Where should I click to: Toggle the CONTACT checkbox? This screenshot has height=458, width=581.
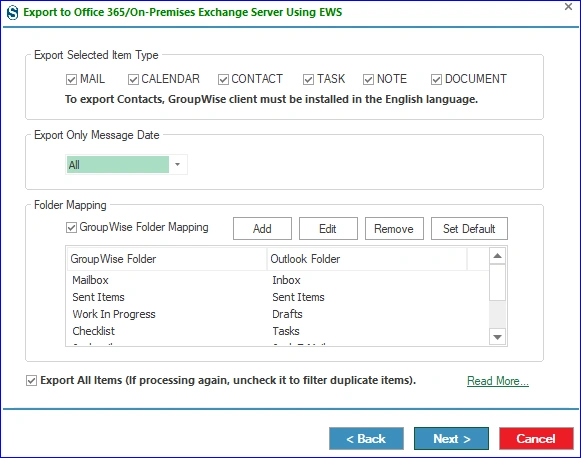(x=223, y=79)
